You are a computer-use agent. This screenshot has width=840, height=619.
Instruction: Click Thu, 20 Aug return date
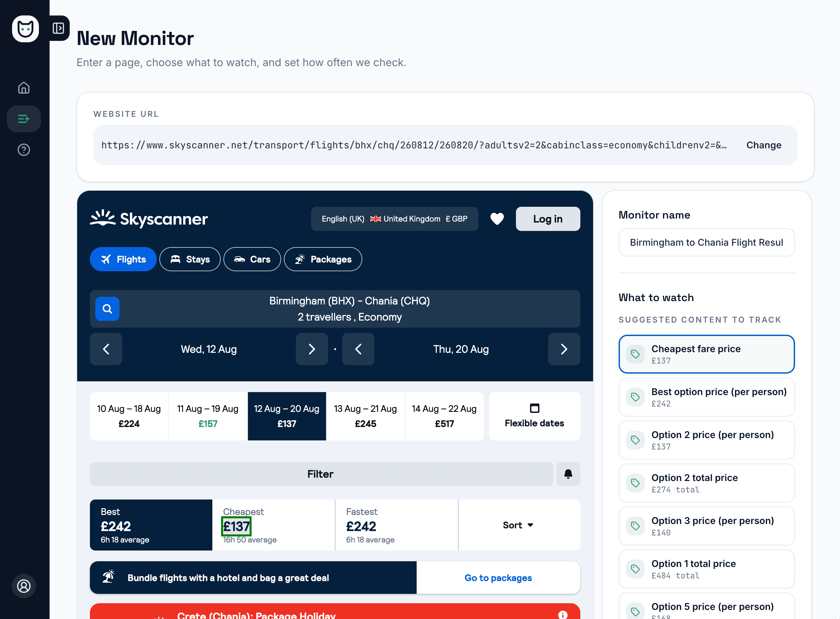point(461,349)
